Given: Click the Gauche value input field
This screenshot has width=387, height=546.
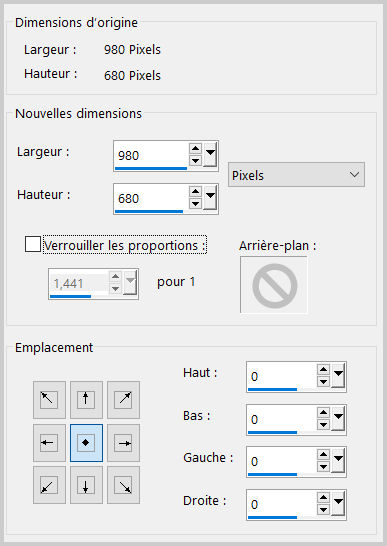Looking at the screenshot, I should tap(281, 461).
